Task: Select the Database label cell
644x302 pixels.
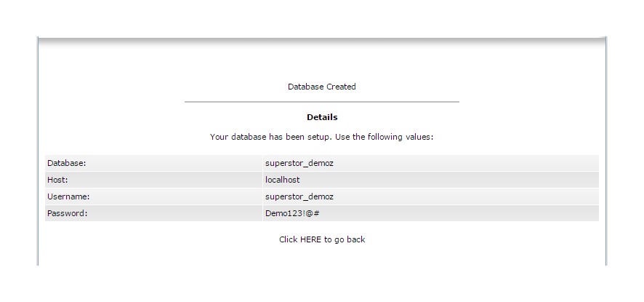Action: pyautogui.click(x=67, y=163)
